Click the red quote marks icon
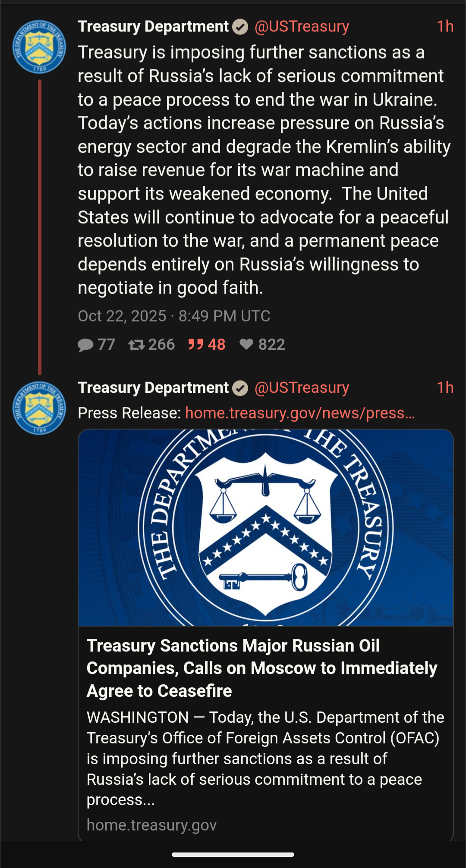The width and height of the screenshot is (466, 868). (x=195, y=345)
